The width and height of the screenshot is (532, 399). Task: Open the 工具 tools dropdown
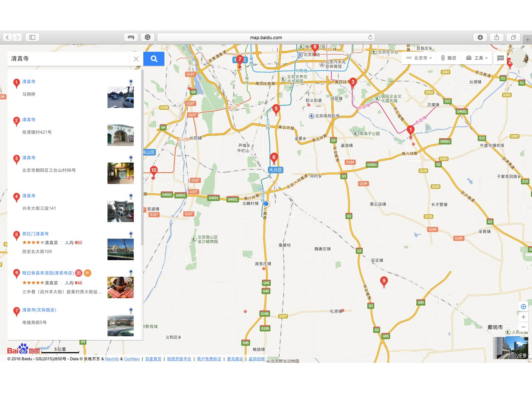click(477, 58)
